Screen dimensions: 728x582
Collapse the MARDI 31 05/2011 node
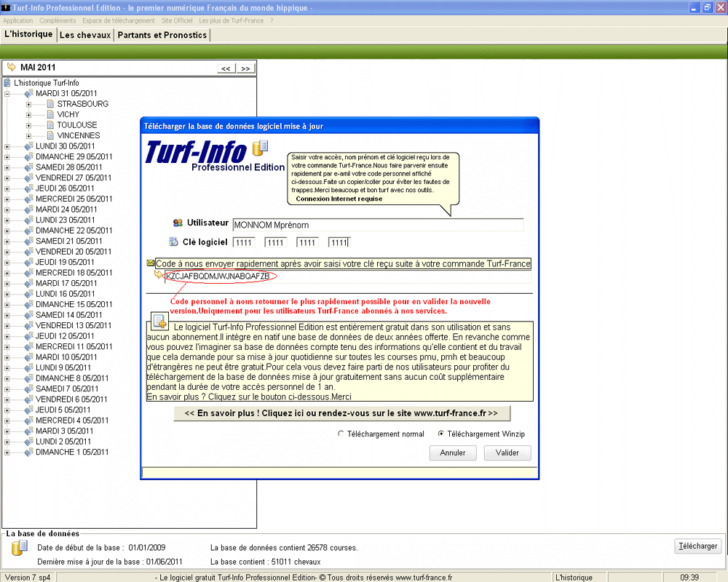click(x=7, y=94)
